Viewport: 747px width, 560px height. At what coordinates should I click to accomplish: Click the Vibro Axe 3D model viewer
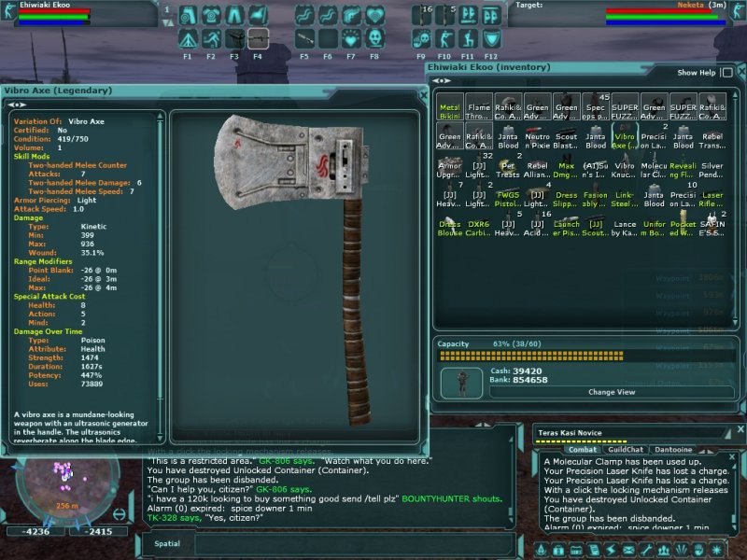tap(295, 276)
